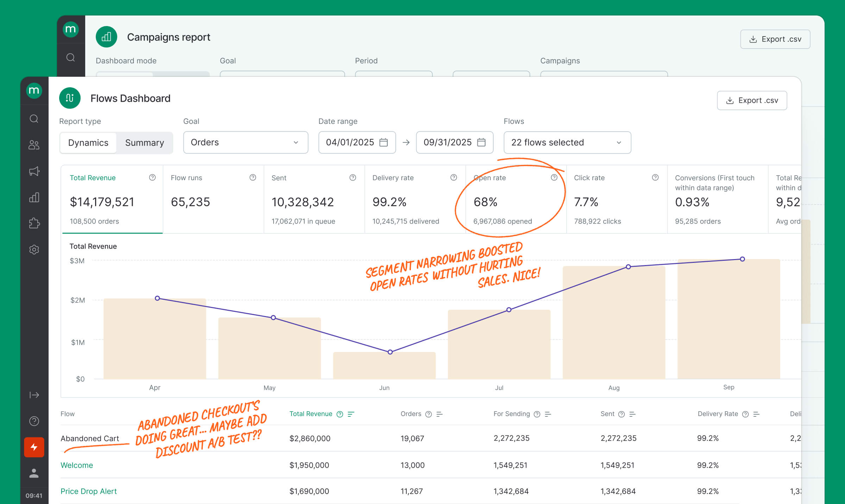
Task: Sort the table by Total Revenue
Action: [x=351, y=414]
